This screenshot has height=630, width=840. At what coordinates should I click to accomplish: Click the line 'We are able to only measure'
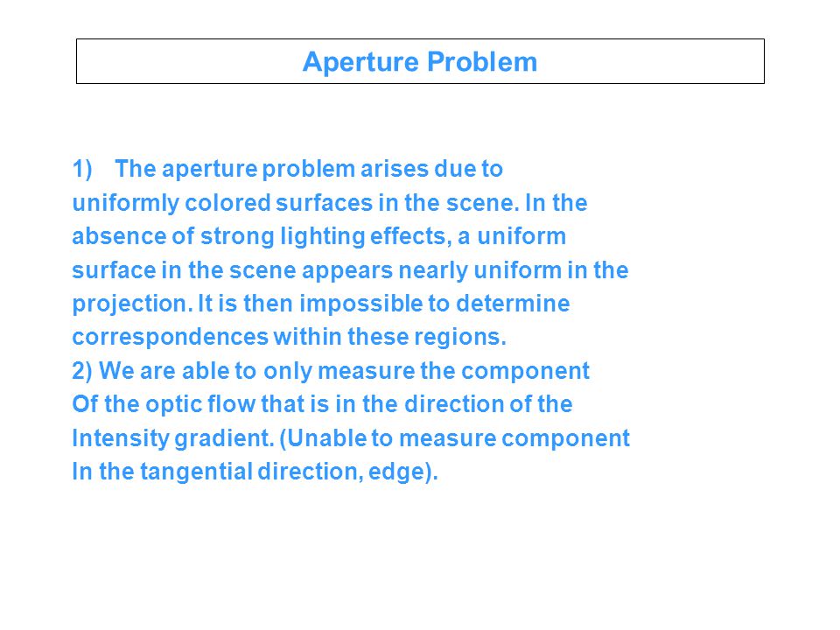pos(344,371)
